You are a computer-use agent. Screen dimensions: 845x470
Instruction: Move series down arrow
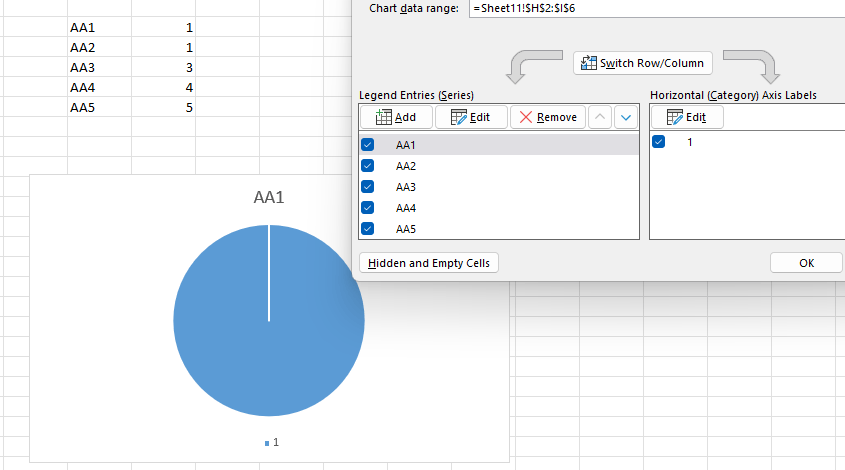click(626, 117)
